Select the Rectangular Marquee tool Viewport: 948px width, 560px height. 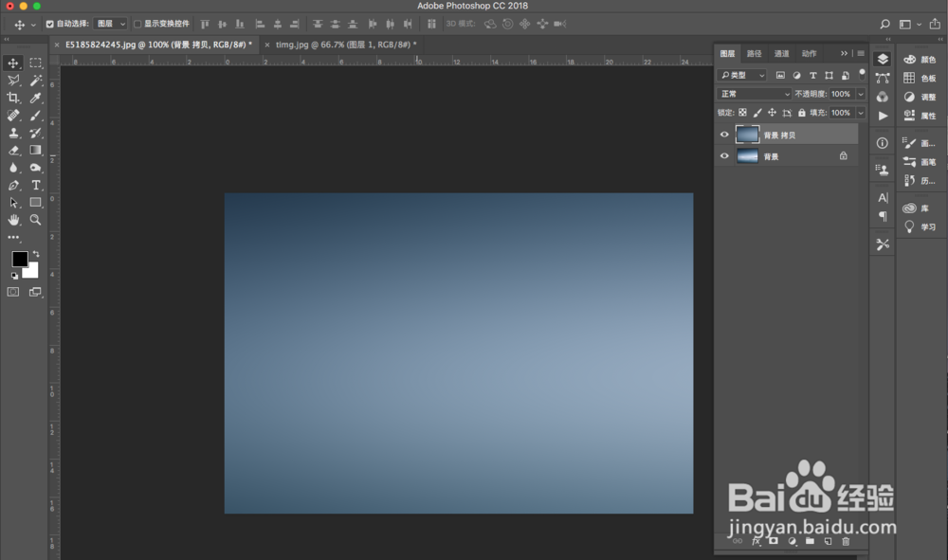tap(36, 63)
